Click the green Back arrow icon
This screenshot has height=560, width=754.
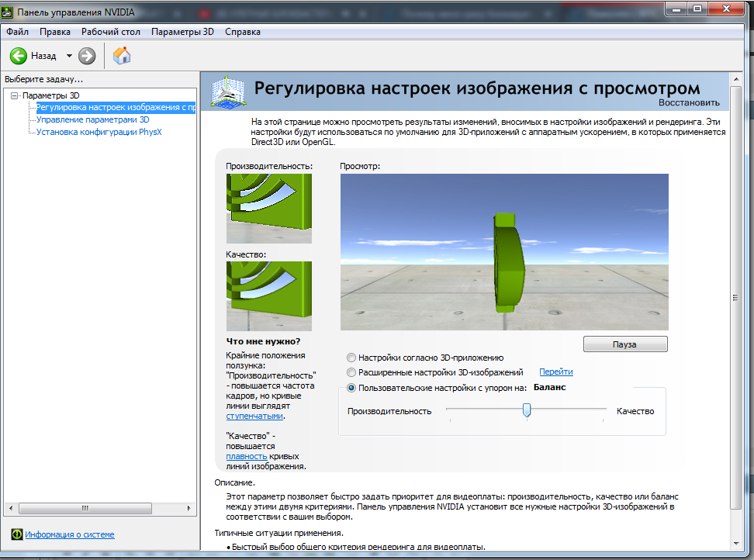[x=19, y=56]
